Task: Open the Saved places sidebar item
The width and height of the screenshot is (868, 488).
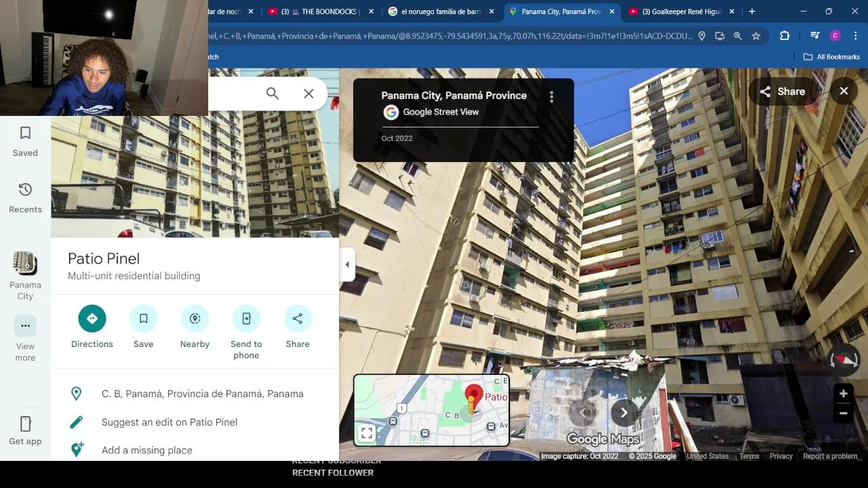Action: coord(25,141)
